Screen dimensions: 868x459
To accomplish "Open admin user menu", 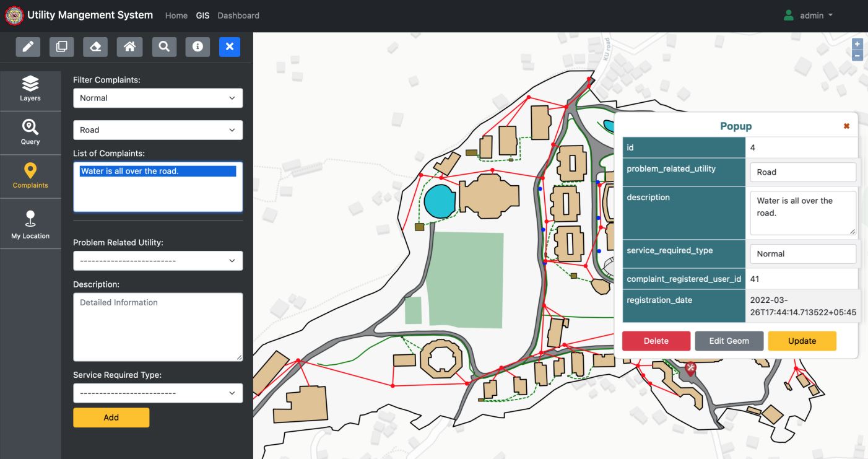I will click(x=809, y=15).
